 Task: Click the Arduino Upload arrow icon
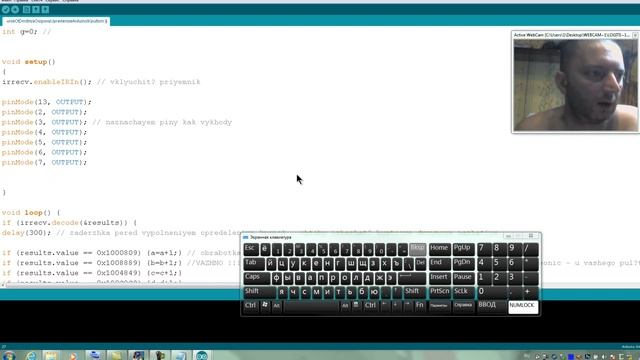pos(15,9)
